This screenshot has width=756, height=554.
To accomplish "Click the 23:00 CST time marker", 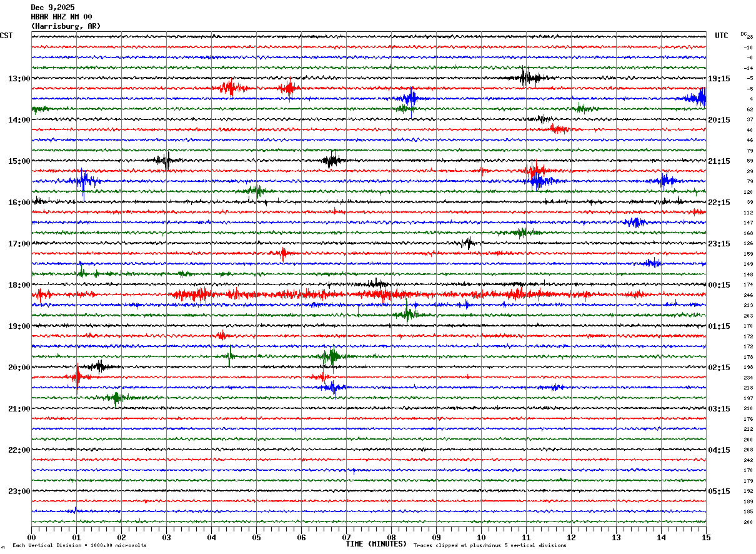I will [x=19, y=491].
